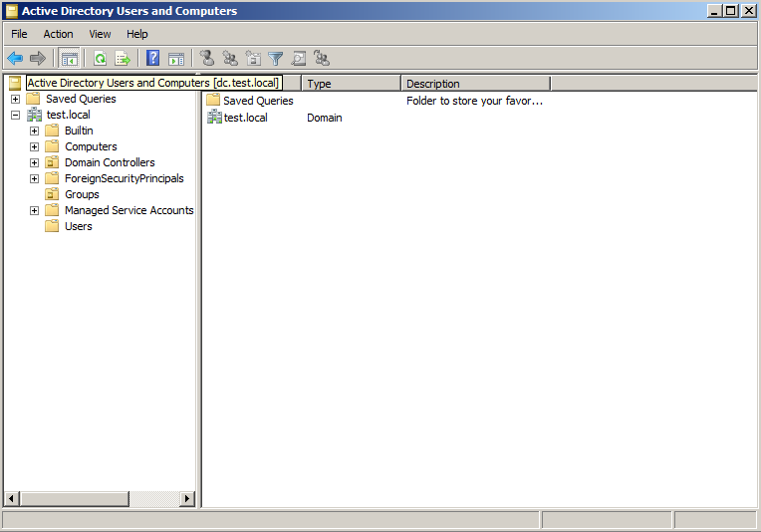
Task: Expand the ForeignSecurityPrincipals node
Action: coord(34,178)
